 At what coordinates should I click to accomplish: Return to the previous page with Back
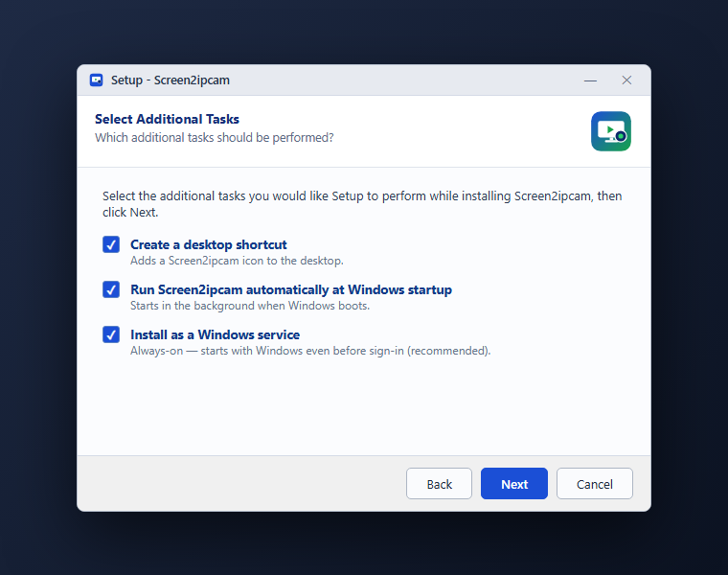(x=439, y=484)
